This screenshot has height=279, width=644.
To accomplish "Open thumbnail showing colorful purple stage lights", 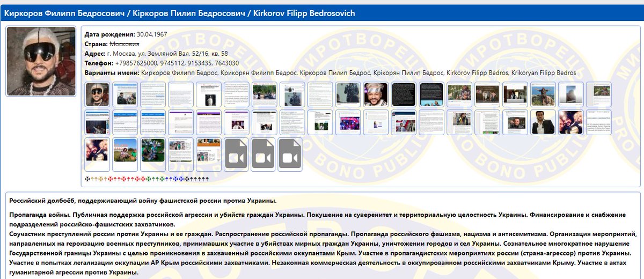I will click(x=348, y=122).
